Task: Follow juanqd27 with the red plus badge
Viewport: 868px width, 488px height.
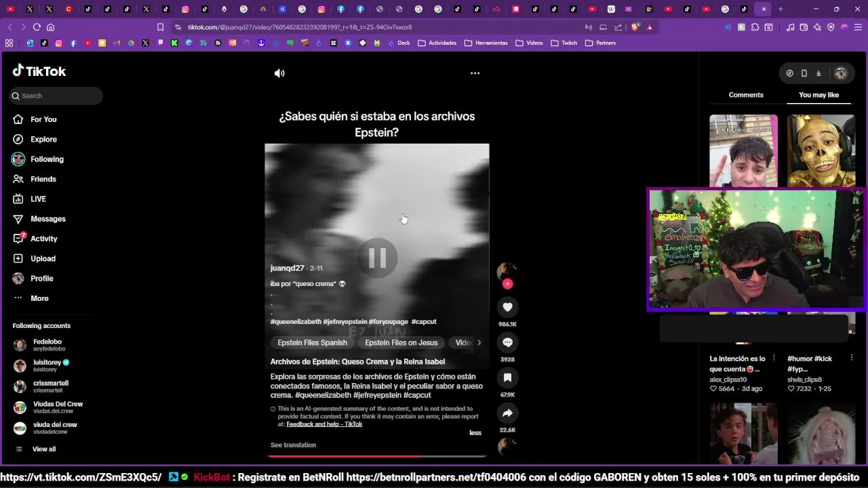Action: point(507,284)
